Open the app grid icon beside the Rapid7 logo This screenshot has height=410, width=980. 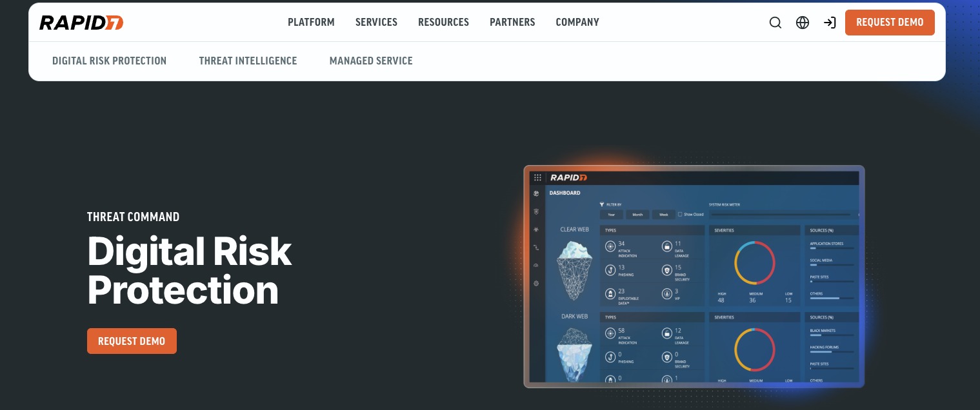[537, 178]
